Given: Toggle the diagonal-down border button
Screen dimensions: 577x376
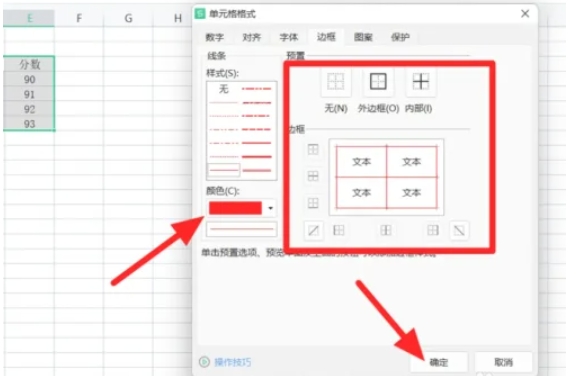Looking at the screenshot, I should [459, 231].
